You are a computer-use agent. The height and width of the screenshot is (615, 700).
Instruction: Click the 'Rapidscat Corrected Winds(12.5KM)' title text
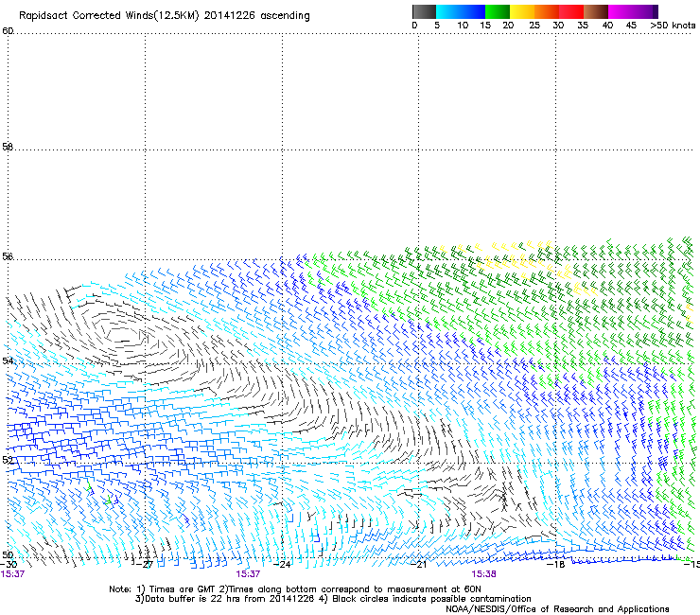(x=109, y=16)
